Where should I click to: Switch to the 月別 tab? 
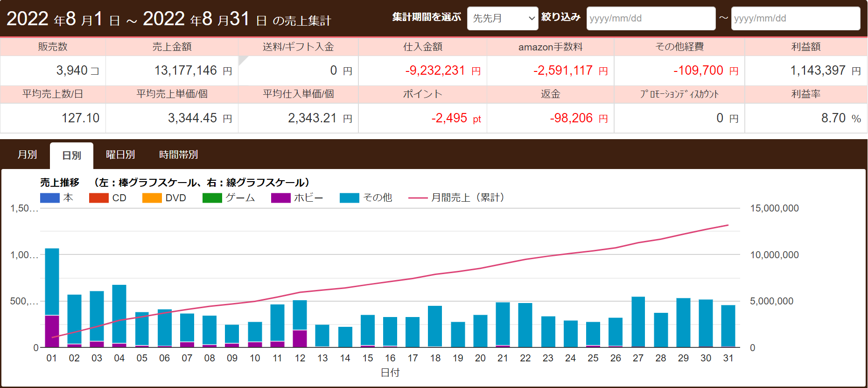(27, 155)
